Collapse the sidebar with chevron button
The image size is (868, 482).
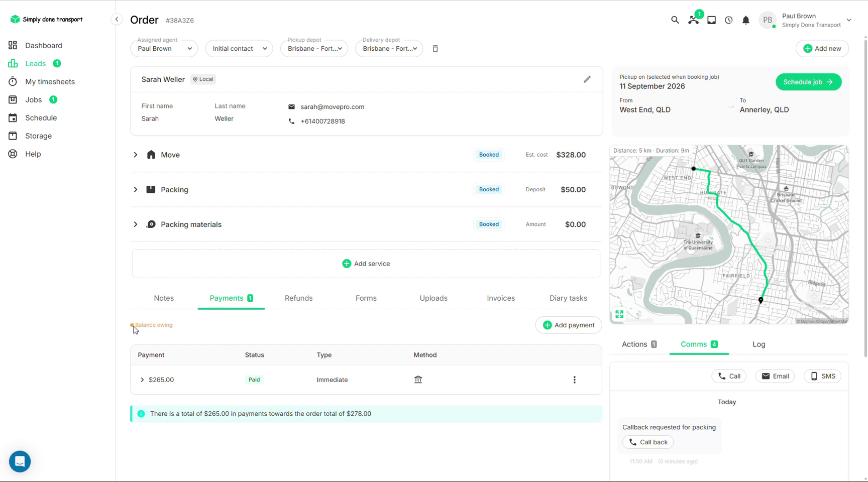tap(117, 20)
